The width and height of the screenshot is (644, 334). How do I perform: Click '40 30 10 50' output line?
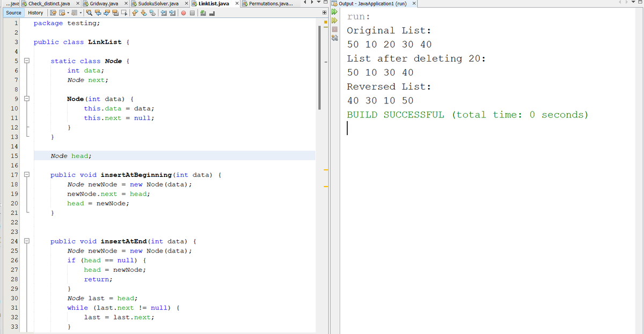point(380,100)
